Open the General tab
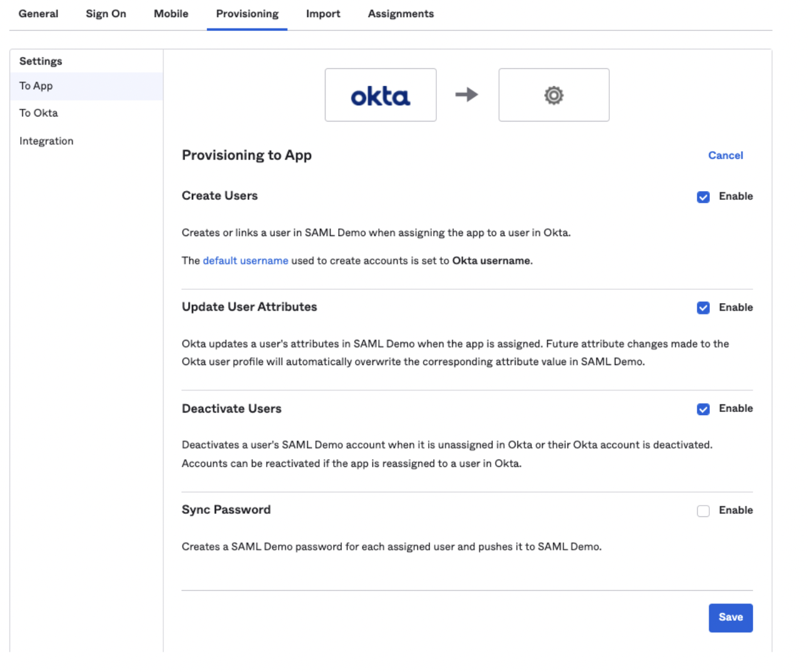 [x=38, y=14]
